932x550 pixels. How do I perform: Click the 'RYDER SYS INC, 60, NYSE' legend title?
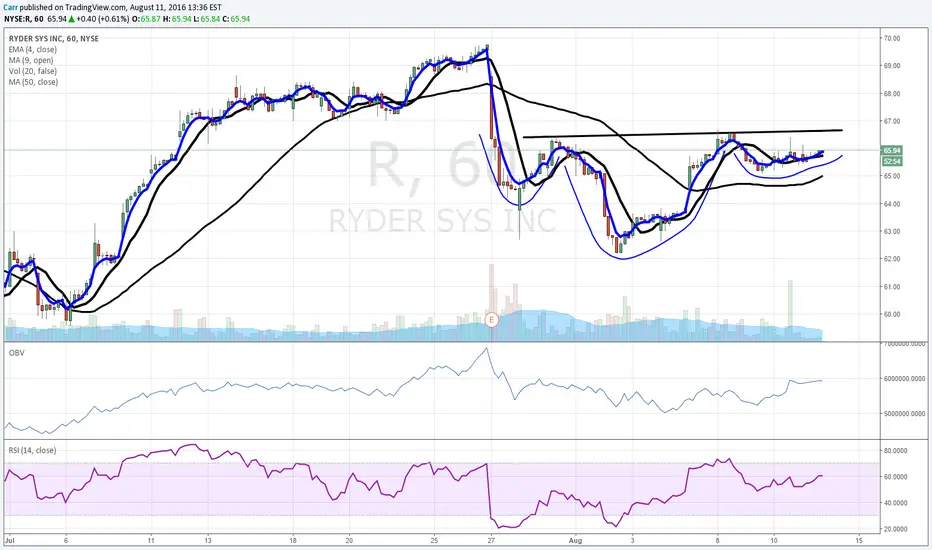pyautogui.click(x=53, y=39)
